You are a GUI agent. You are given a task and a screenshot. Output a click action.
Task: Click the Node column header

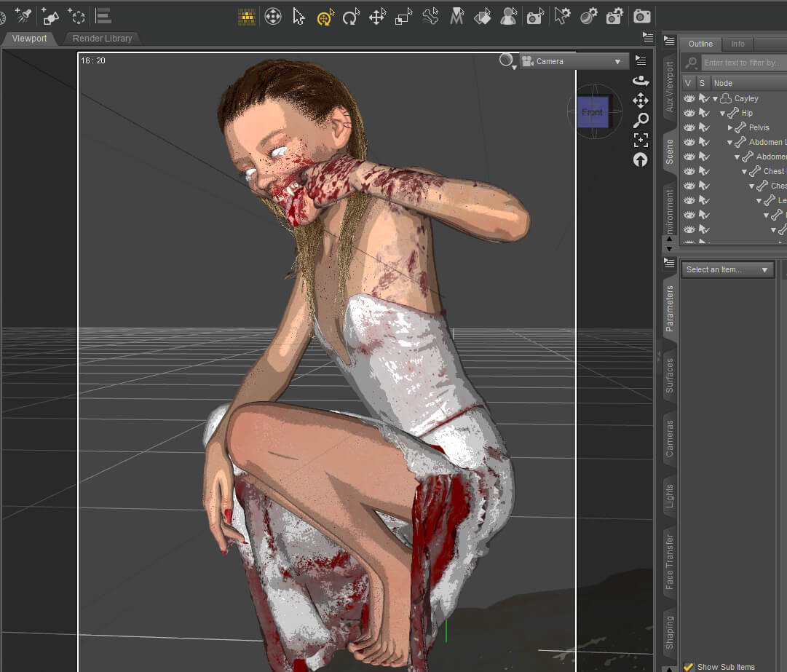pyautogui.click(x=748, y=83)
